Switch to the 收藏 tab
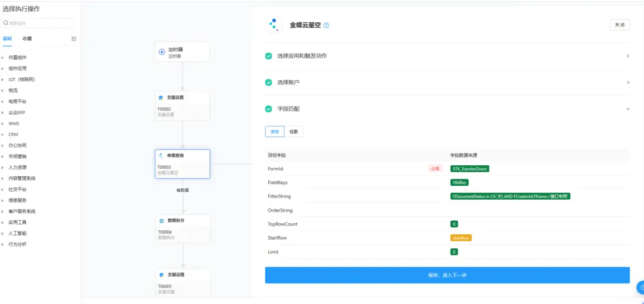This screenshot has height=304, width=644. [27, 39]
